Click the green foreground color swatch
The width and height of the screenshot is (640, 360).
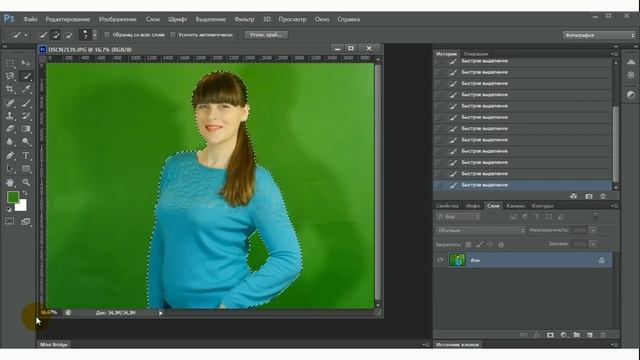click(x=12, y=197)
